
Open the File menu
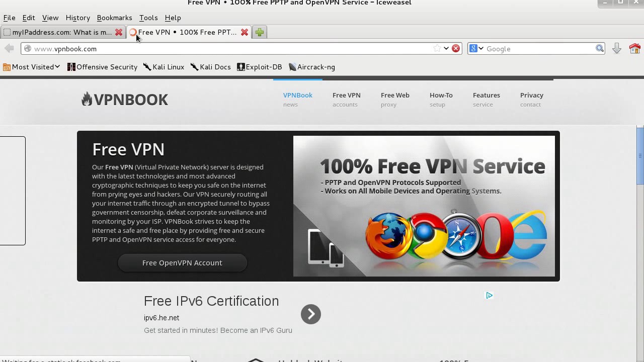pyautogui.click(x=9, y=18)
